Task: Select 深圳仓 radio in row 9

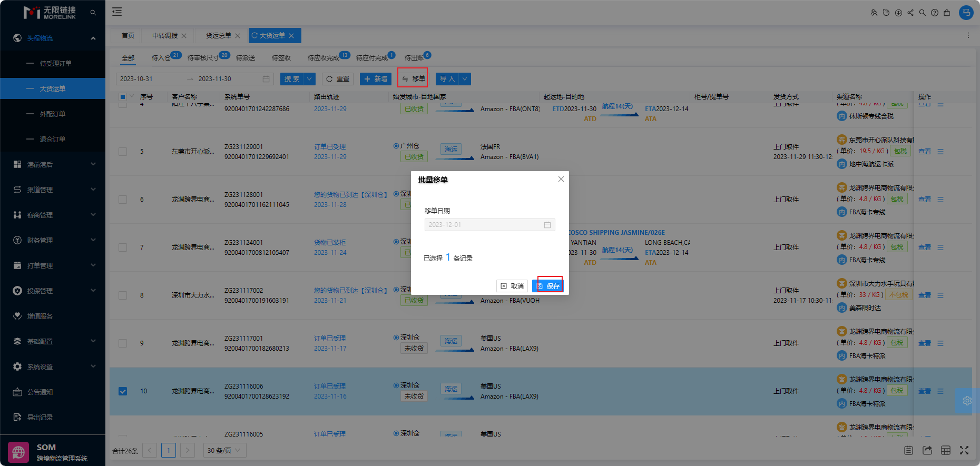Action: point(396,338)
